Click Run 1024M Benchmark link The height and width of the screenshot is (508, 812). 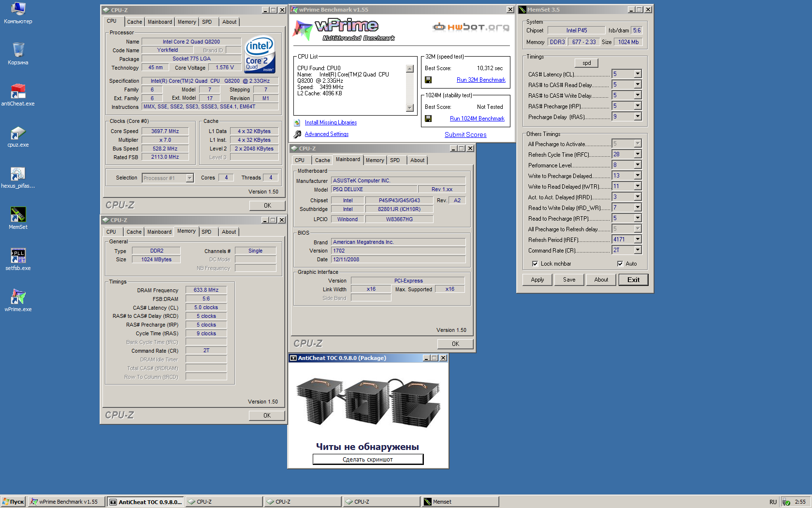coord(477,119)
